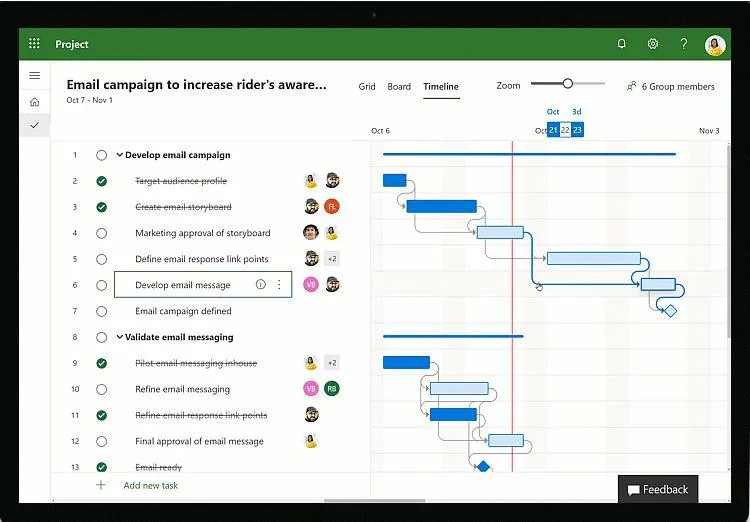Go to the home icon in sidebar
This screenshot has height=522, width=750.
click(34, 102)
